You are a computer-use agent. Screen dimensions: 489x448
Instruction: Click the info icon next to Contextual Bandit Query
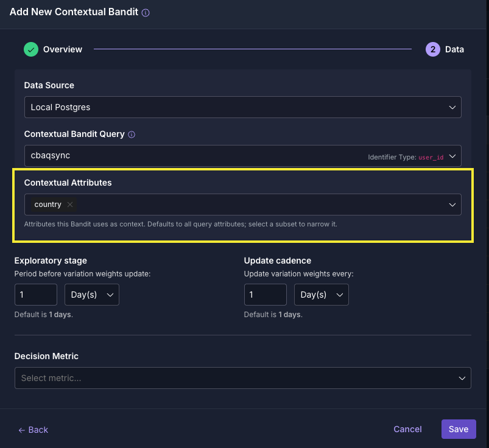coord(132,135)
